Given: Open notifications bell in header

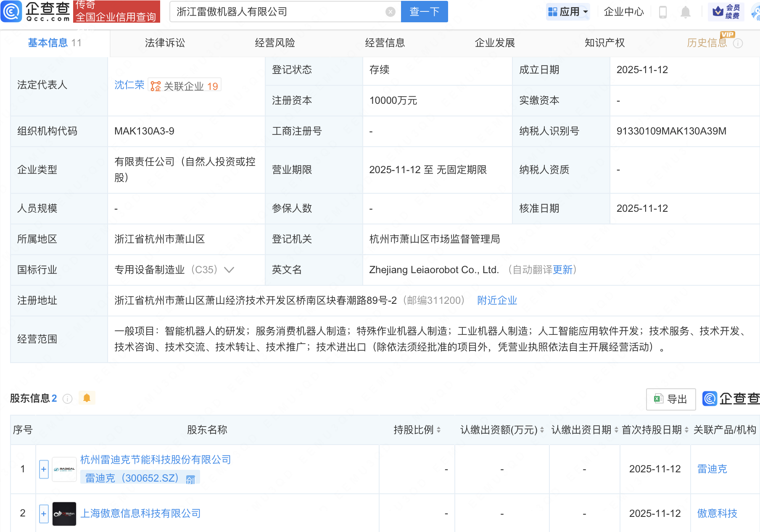Looking at the screenshot, I should pyautogui.click(x=686, y=12).
